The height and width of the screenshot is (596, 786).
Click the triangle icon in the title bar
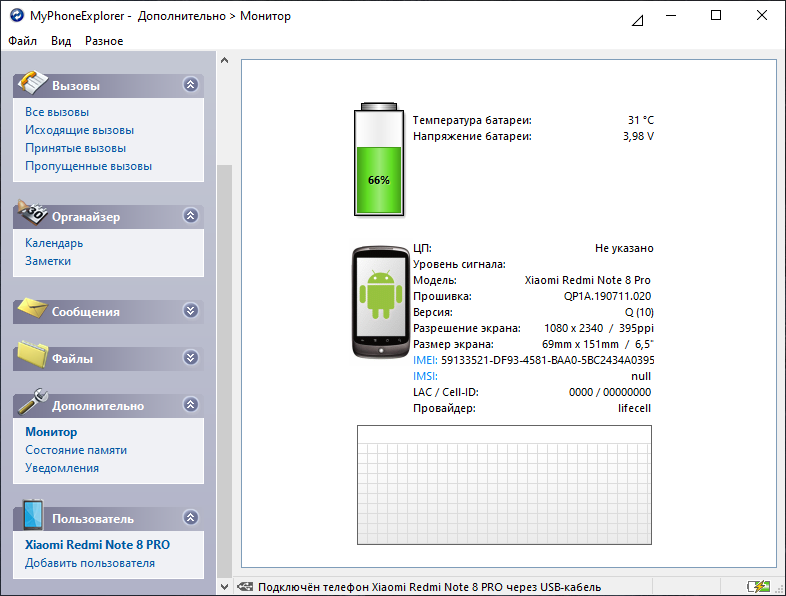click(x=637, y=21)
